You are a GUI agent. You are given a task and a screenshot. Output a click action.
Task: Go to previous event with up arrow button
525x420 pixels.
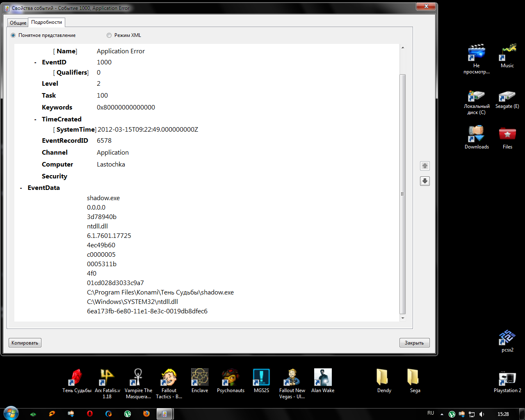pos(425,166)
